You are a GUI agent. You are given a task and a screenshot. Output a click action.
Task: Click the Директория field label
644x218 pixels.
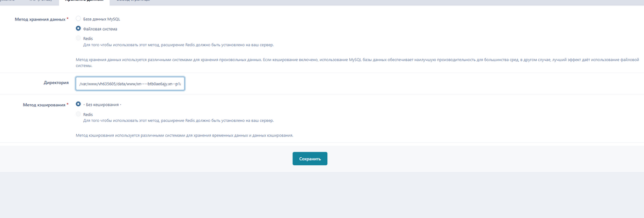[x=56, y=83]
